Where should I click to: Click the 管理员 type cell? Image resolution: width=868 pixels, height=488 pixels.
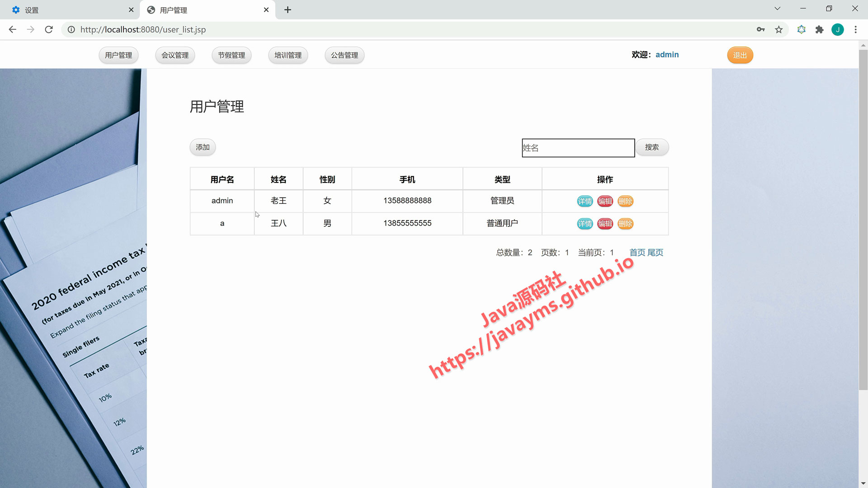[x=502, y=201]
